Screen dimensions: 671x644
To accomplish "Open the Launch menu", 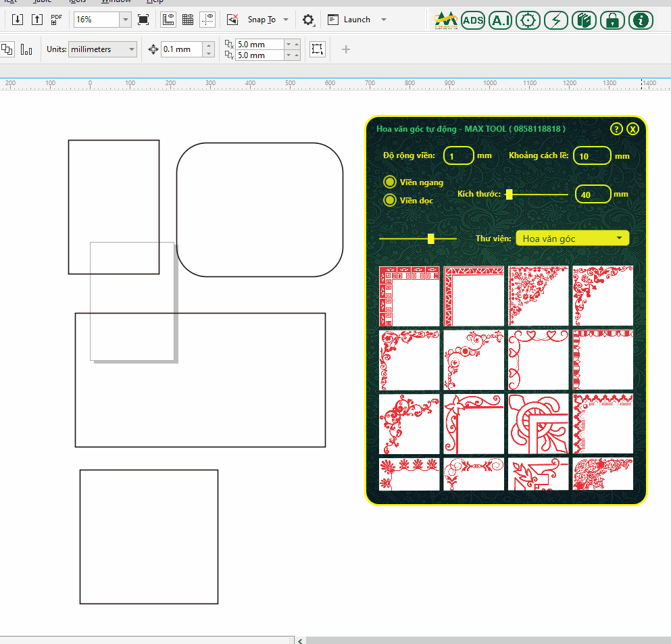I will pos(384,20).
